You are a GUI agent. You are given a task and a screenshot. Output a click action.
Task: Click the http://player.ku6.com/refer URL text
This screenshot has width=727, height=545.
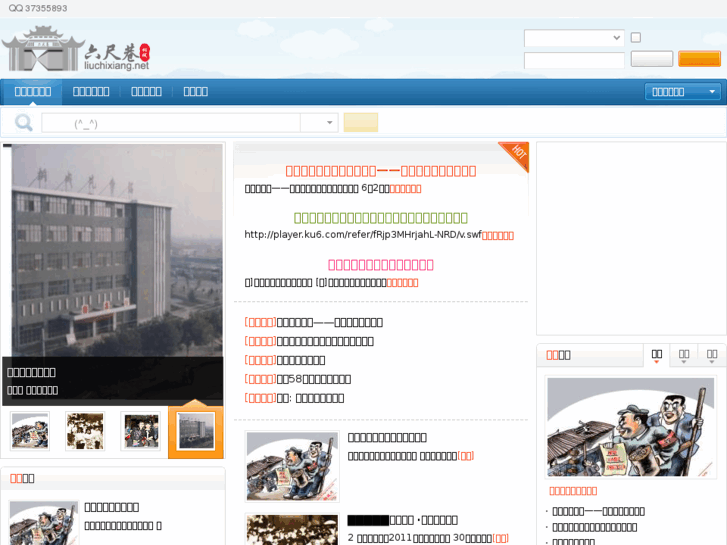tap(363, 235)
